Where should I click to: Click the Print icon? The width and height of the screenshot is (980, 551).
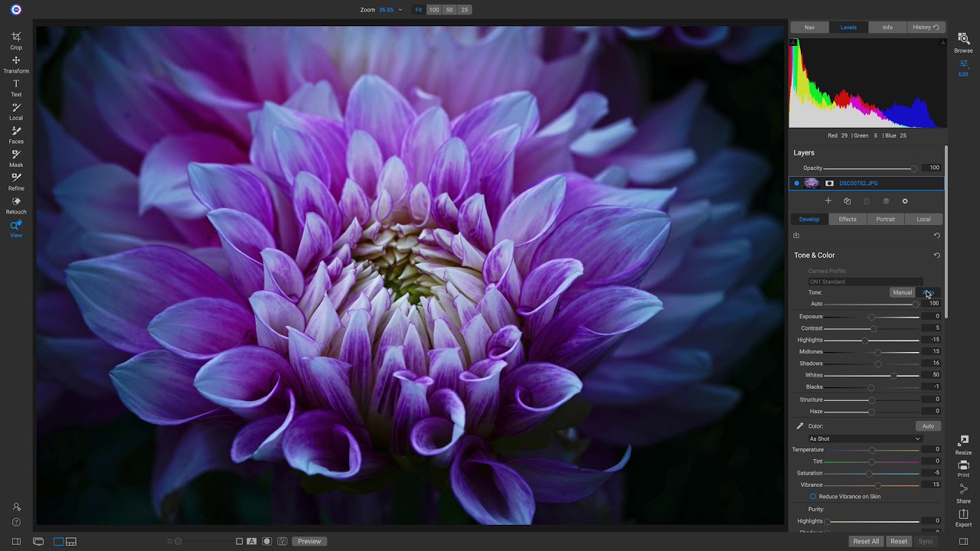pyautogui.click(x=963, y=468)
